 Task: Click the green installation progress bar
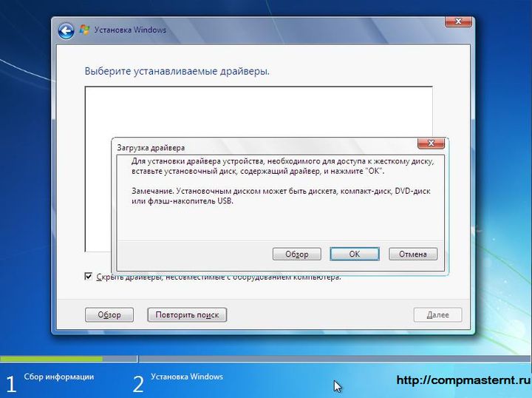click(x=51, y=359)
